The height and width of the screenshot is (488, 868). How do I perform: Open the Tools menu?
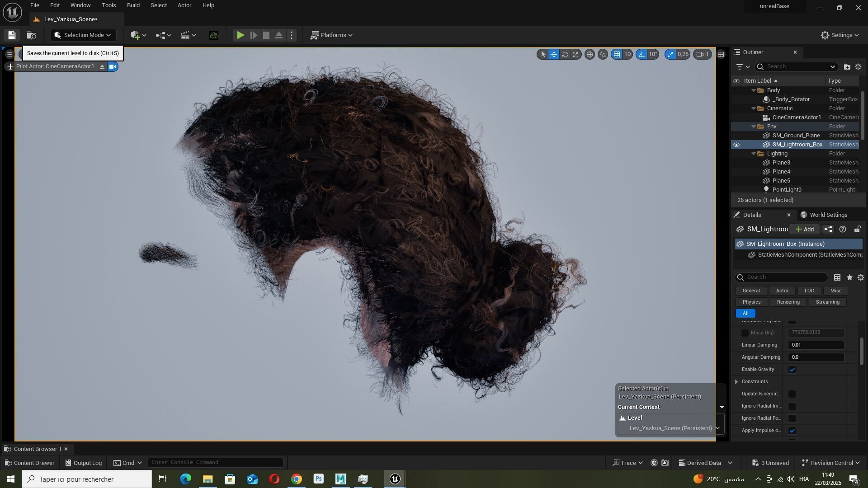(x=108, y=5)
